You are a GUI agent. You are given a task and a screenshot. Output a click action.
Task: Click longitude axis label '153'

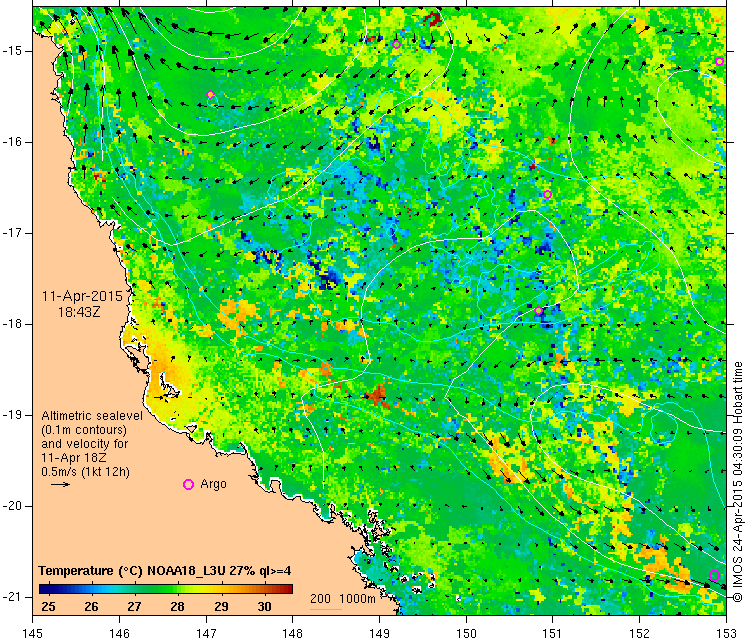tap(726, 634)
